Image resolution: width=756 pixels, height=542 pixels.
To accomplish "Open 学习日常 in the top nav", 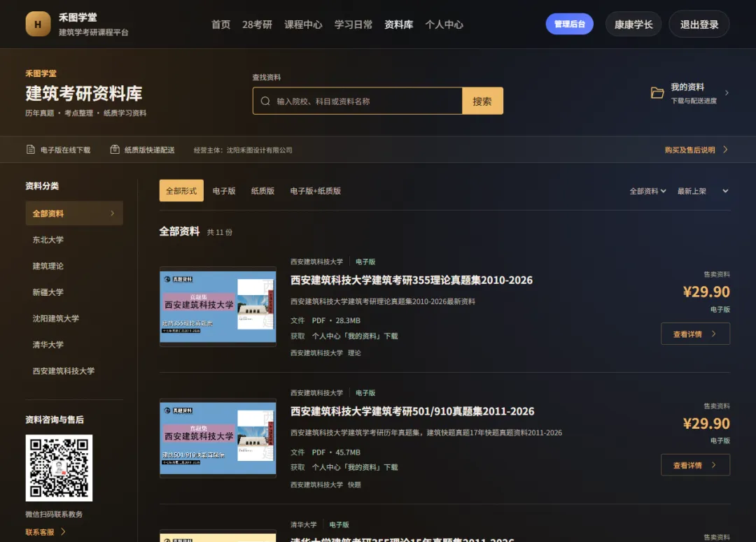I will 353,24.
